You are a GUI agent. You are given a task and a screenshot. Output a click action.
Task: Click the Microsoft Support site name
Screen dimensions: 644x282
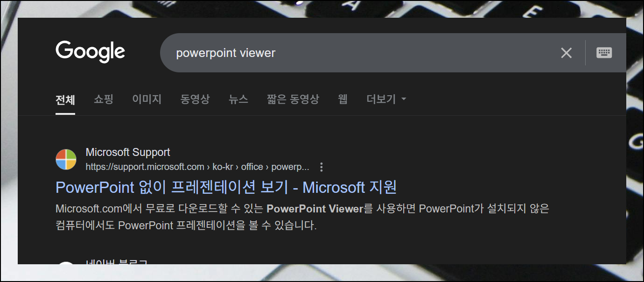tap(128, 152)
